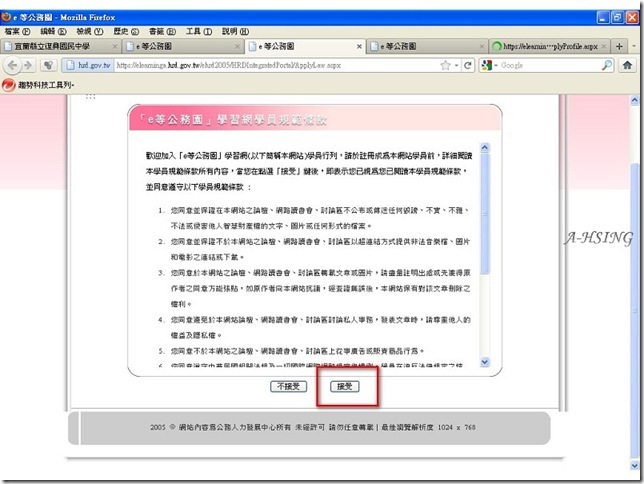This screenshot has height=484, width=644.
Task: Click the Trend Micro toolbar icon
Action: [9, 85]
